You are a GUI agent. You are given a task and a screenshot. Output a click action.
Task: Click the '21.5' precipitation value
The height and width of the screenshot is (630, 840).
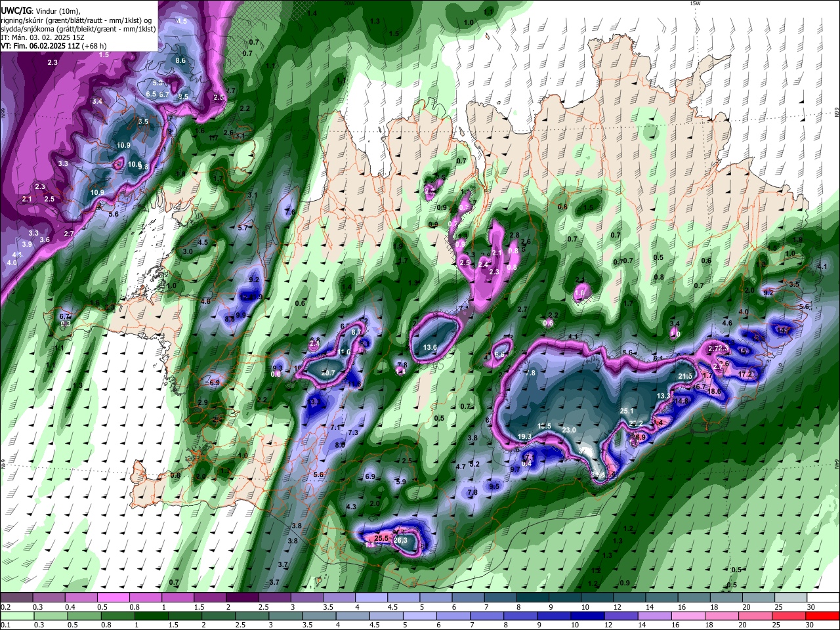coord(685,376)
